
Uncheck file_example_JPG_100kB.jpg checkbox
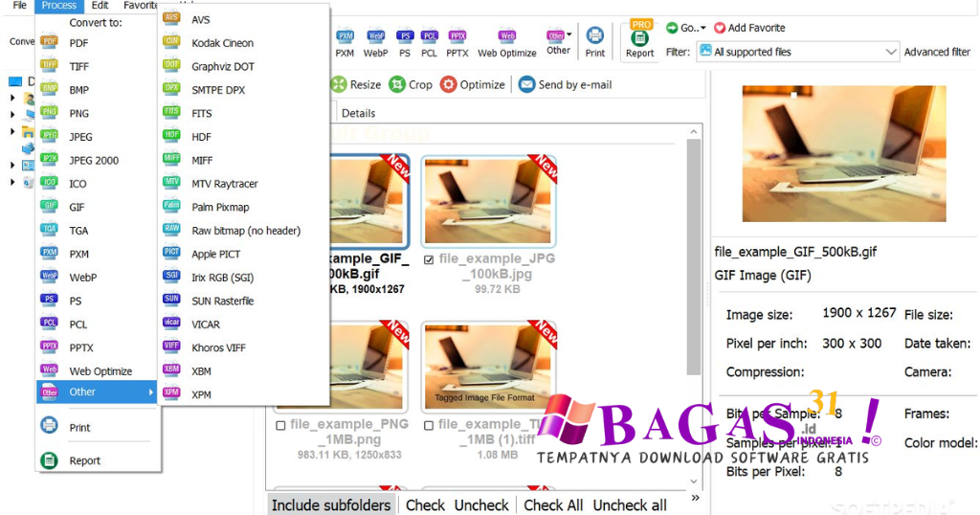pos(429,259)
